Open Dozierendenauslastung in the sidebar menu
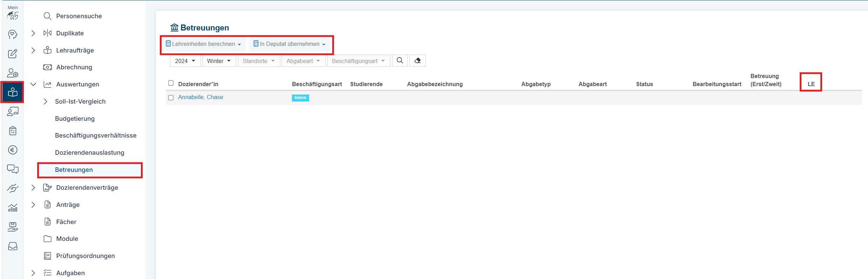Screen dimensions: 868x279 tap(89, 153)
